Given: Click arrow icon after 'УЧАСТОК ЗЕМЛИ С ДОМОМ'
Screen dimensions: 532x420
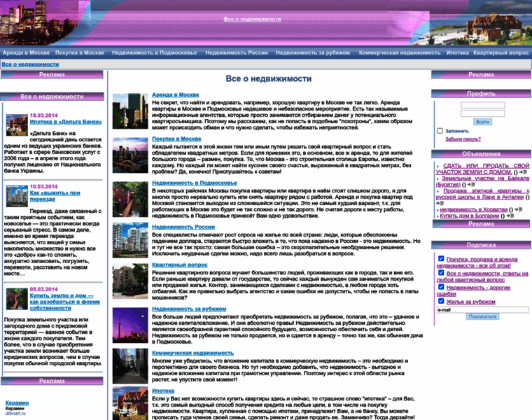Looking at the screenshot, I should (x=523, y=172).
